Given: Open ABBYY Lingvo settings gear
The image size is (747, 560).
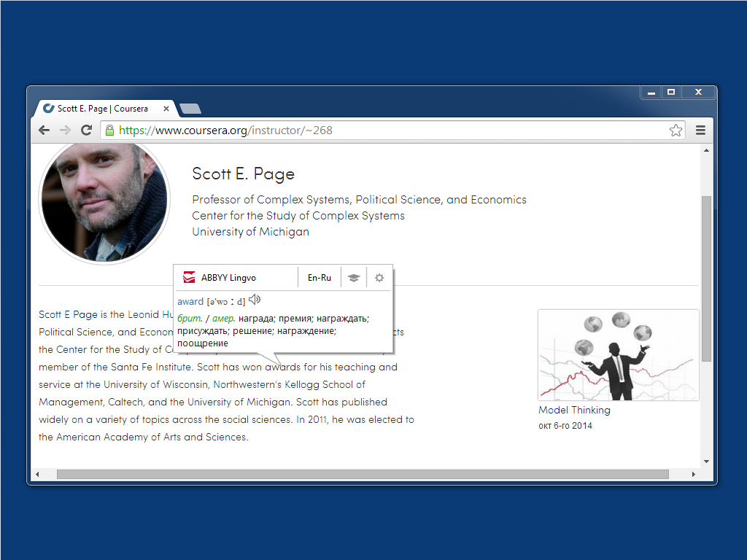Looking at the screenshot, I should [x=379, y=278].
